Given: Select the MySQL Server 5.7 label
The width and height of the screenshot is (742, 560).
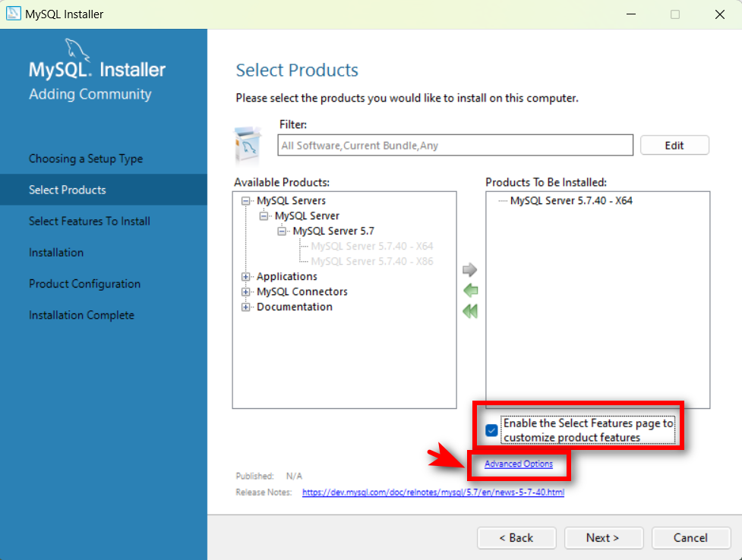Looking at the screenshot, I should coord(333,231).
